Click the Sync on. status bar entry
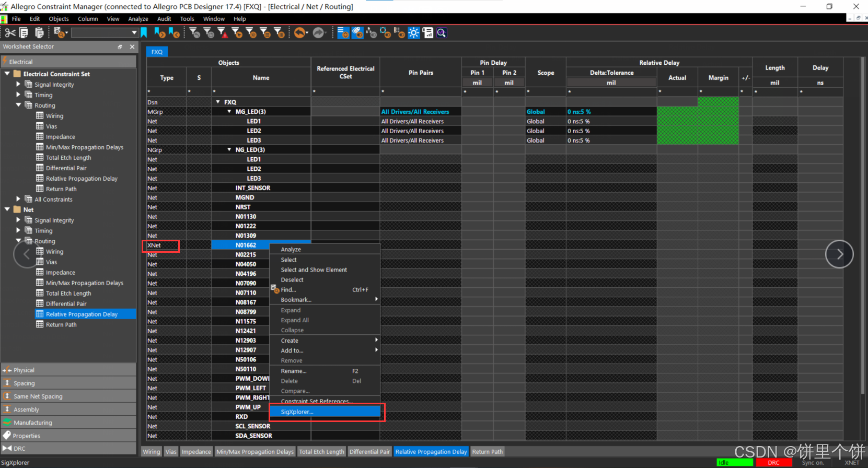Screen dimensions: 868x468 pyautogui.click(x=813, y=463)
